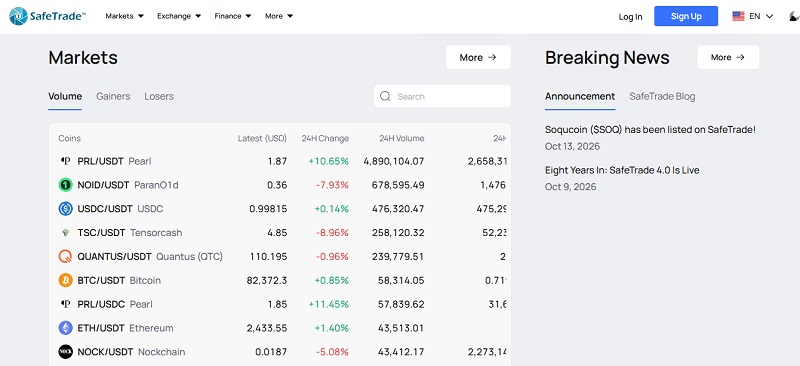Select the NOID/USDT pair name
This screenshot has width=800, height=366.
point(104,185)
